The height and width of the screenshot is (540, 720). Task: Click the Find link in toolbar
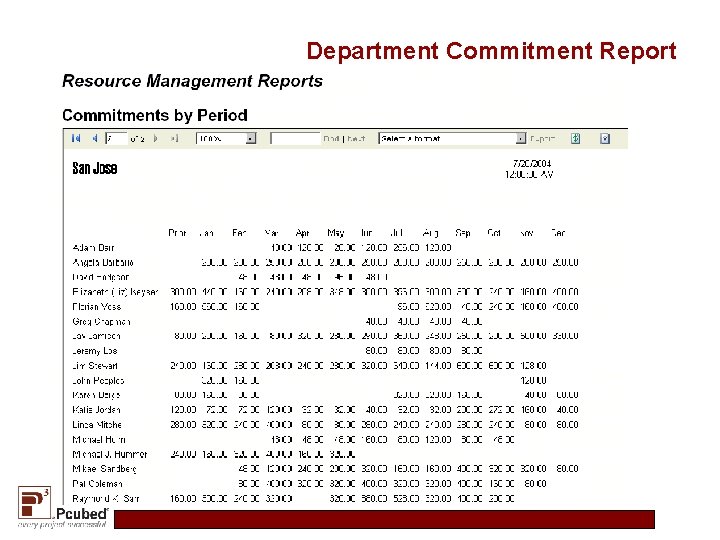(331, 139)
